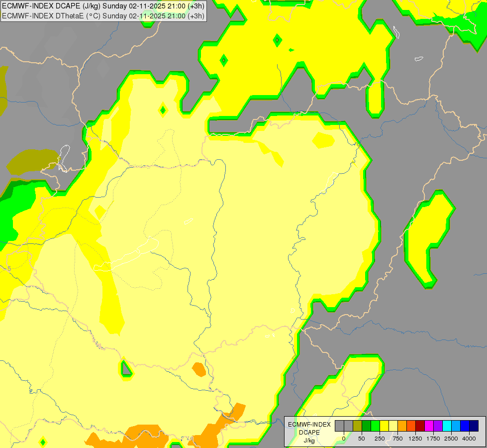The width and height of the screenshot is (487, 448).
Task: Click the olive swatch in the DCAPE legend
Action: coord(358,426)
